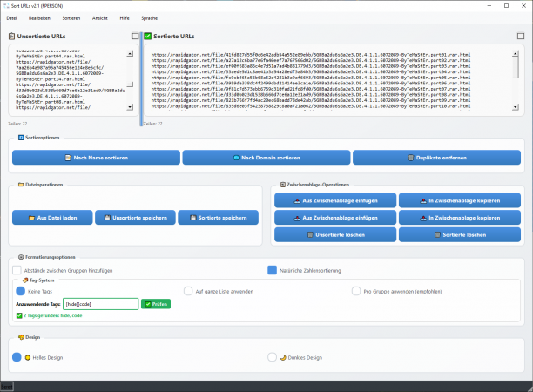
Task: Click the scroll-down arrow of Unsortierte URLs list
Action: click(x=130, y=107)
